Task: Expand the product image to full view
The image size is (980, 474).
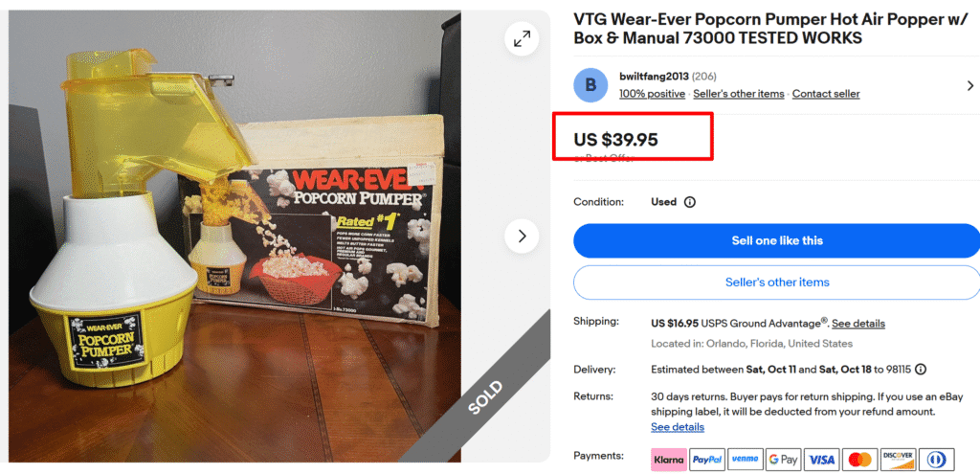Action: pyautogui.click(x=522, y=39)
